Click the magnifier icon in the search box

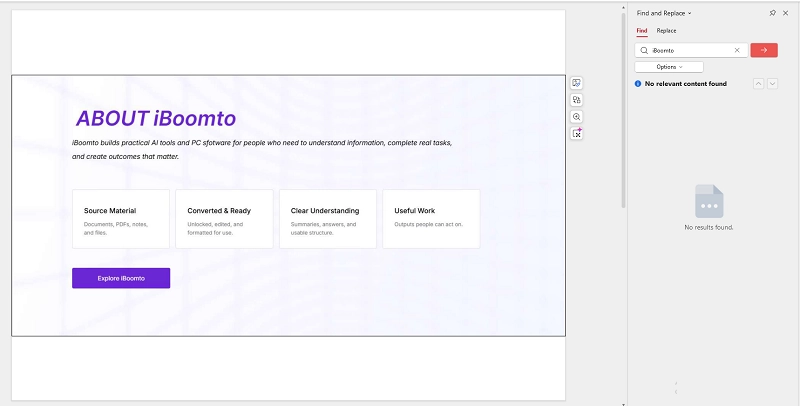[644, 50]
